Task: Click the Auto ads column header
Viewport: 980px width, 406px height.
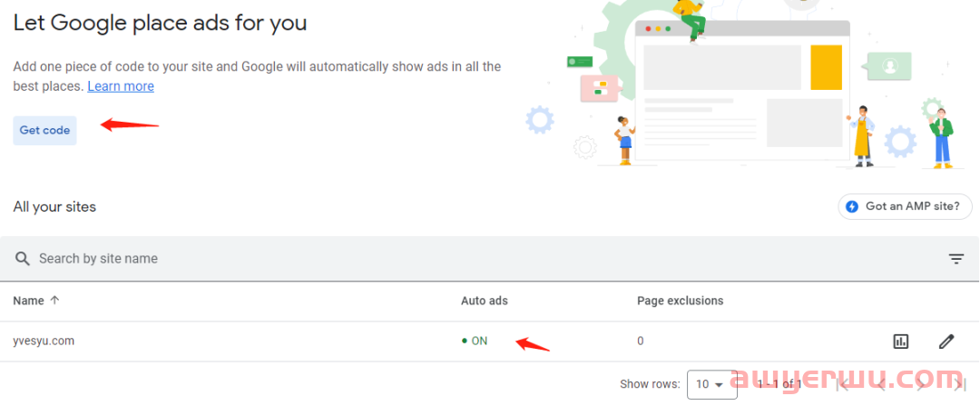Action: (x=484, y=301)
